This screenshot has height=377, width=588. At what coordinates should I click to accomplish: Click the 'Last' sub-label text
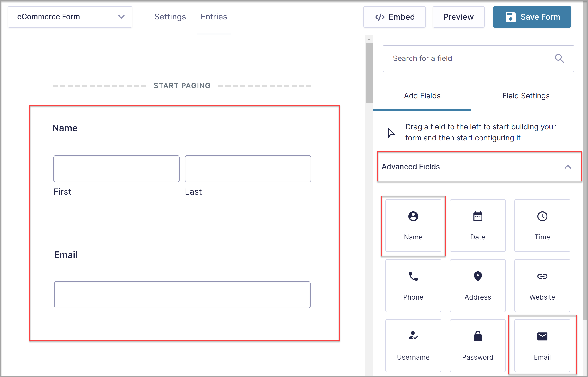coord(193,191)
